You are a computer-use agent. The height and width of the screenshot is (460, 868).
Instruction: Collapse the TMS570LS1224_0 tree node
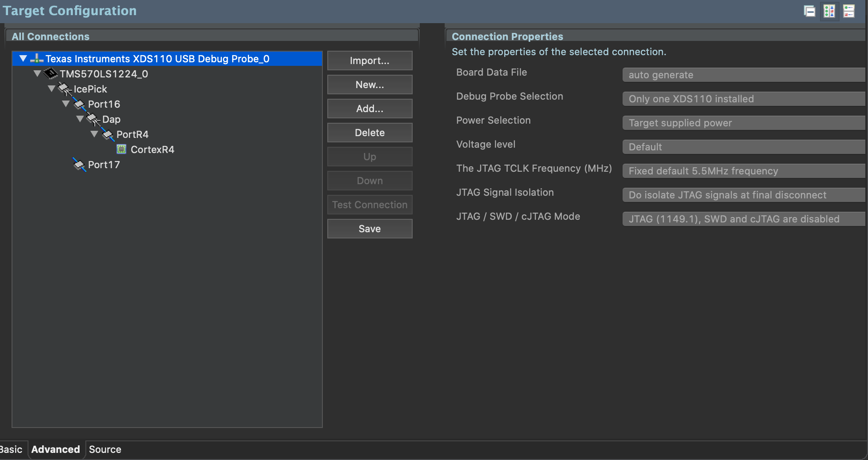[37, 73]
